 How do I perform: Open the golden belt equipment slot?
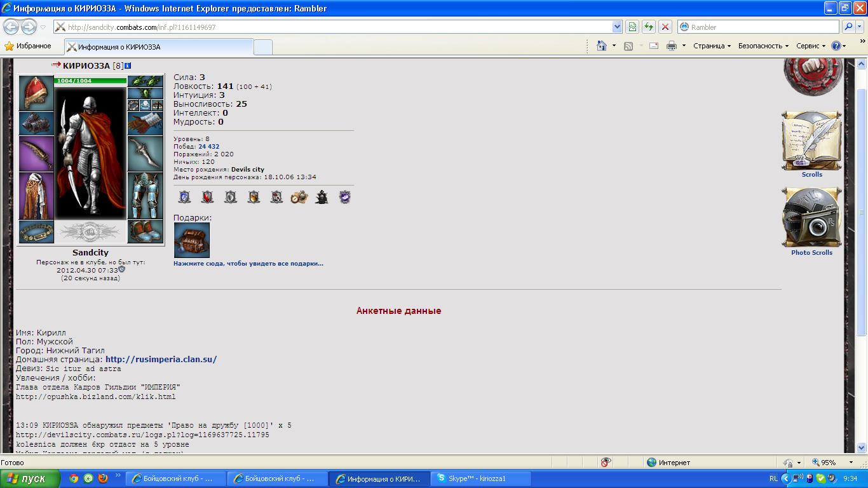click(36, 232)
